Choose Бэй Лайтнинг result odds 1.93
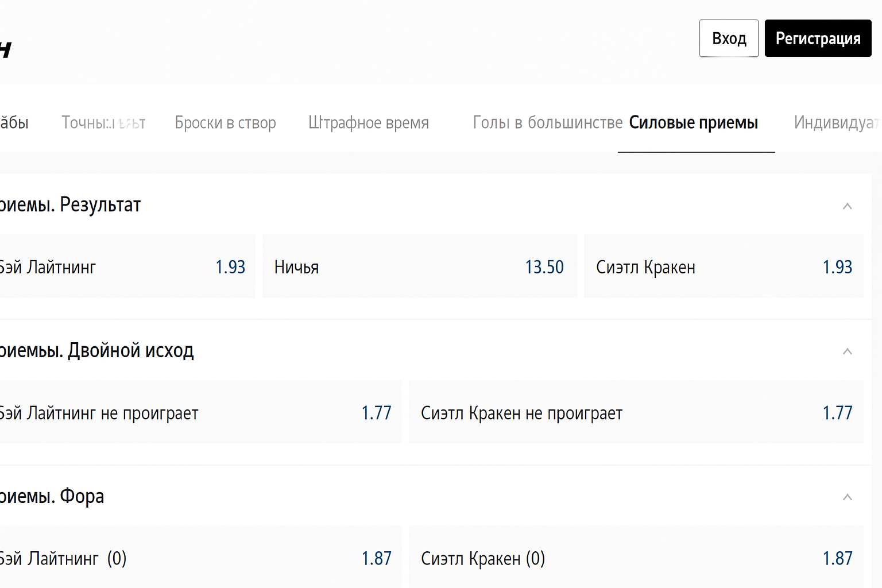 126,267
